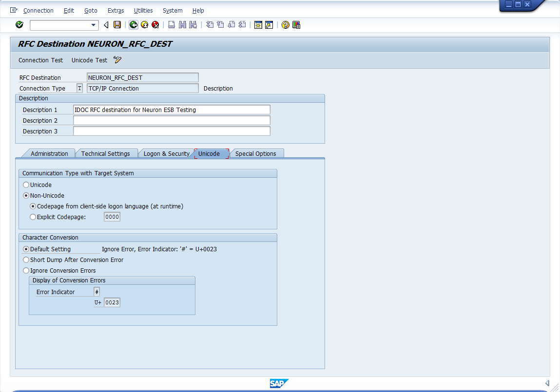The height and width of the screenshot is (392, 560).
Task: Open the Extras menu
Action: (116, 11)
